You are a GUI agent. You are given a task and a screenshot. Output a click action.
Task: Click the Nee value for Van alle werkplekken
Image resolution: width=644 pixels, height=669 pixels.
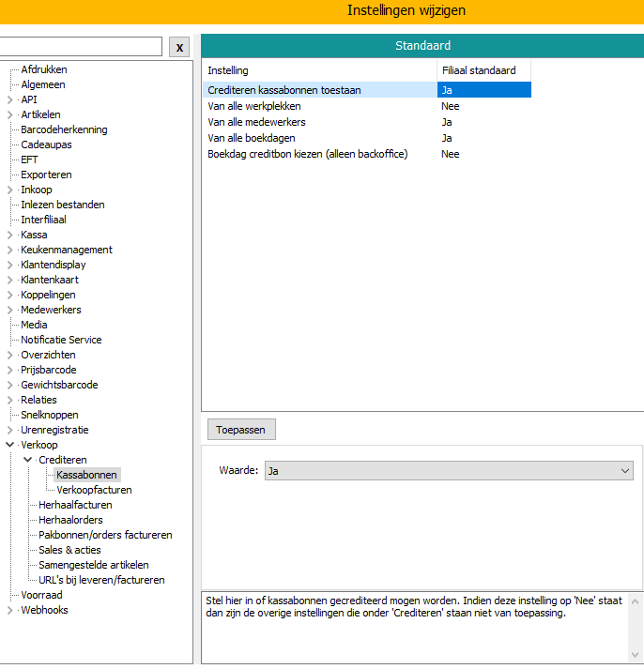point(451,106)
